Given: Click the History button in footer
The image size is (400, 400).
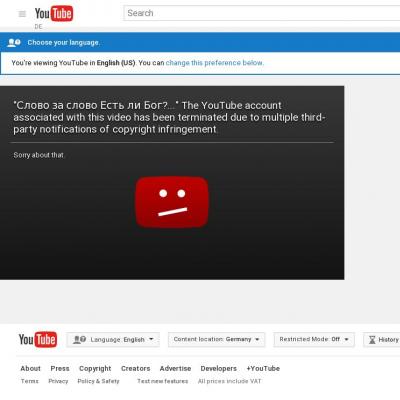Looking at the screenshot, I should [x=382, y=340].
